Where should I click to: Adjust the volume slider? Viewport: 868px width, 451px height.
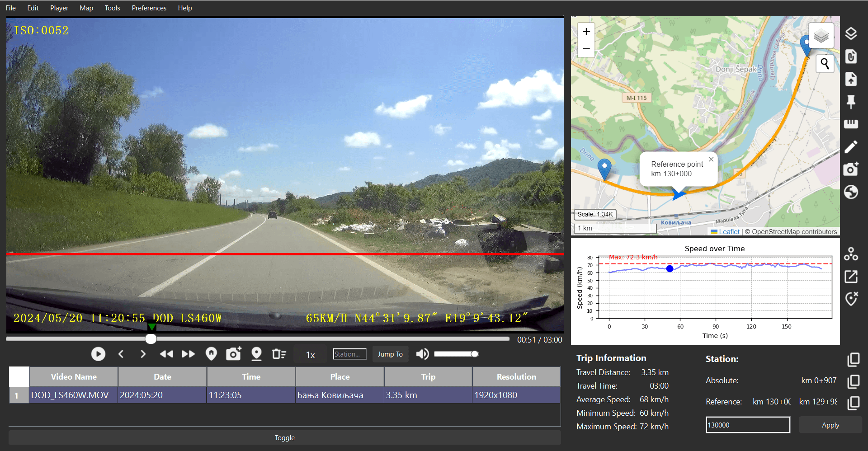point(457,354)
